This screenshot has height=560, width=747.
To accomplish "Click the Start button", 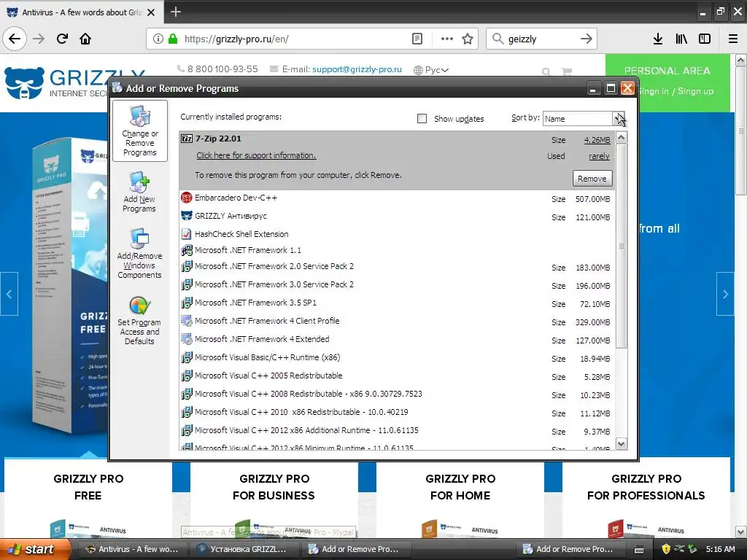I will click(x=36, y=549).
